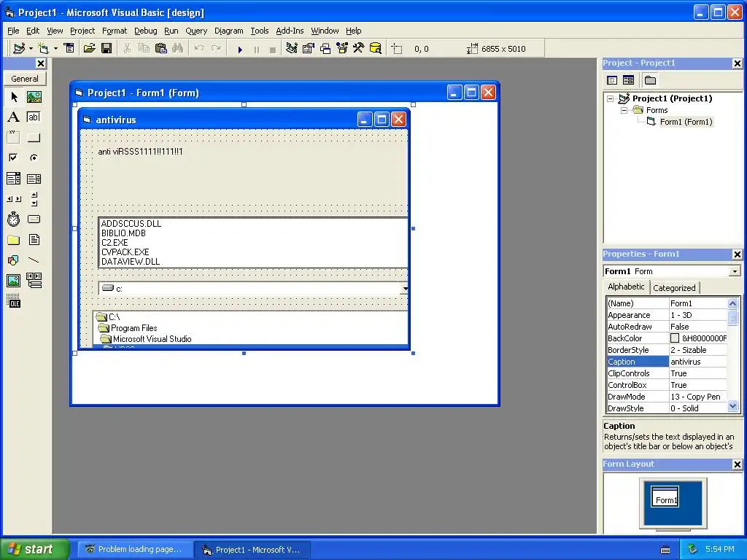Open the Add Project dropdown arrow

point(31,49)
